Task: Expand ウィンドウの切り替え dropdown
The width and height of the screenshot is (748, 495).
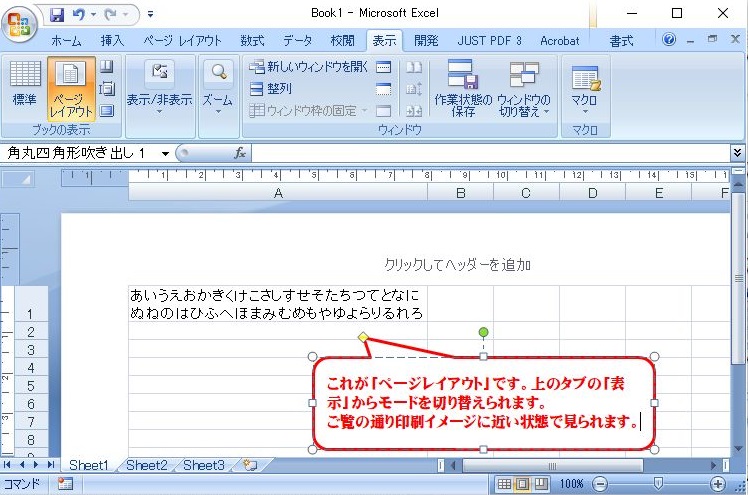Action: 524,88
